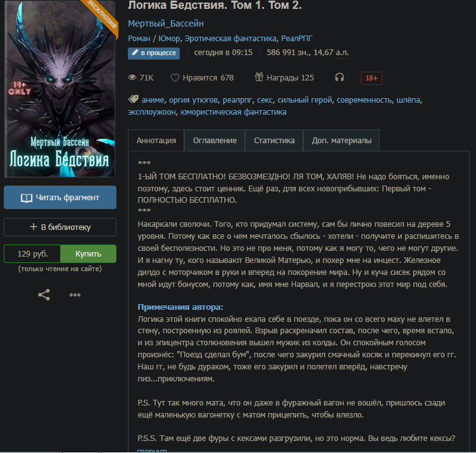Click Читать фрагмент button

point(60,198)
